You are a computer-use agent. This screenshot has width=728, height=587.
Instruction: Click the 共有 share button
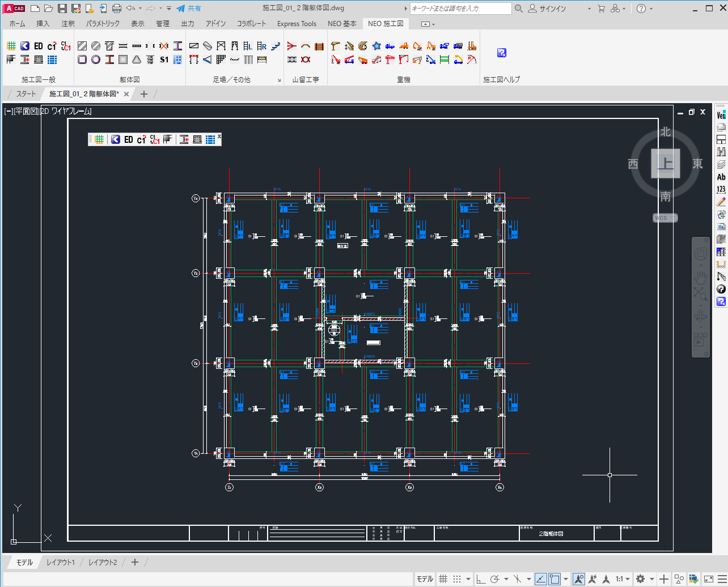pyautogui.click(x=189, y=8)
